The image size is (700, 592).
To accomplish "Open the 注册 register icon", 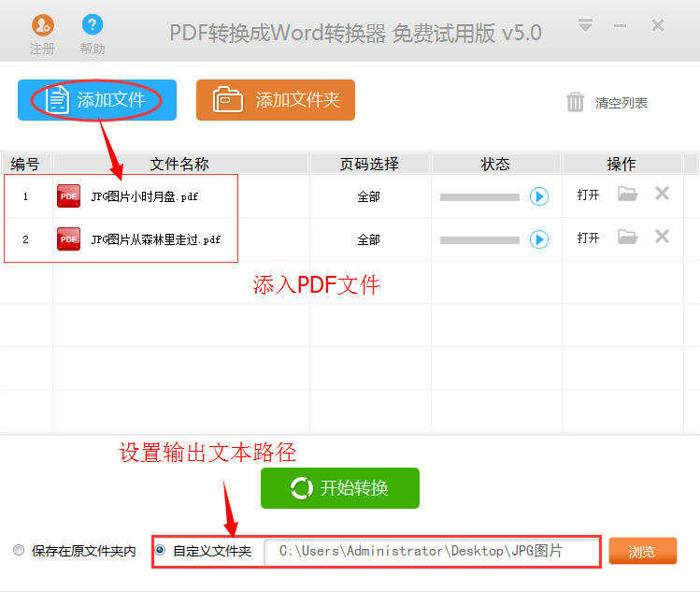I will click(42, 25).
